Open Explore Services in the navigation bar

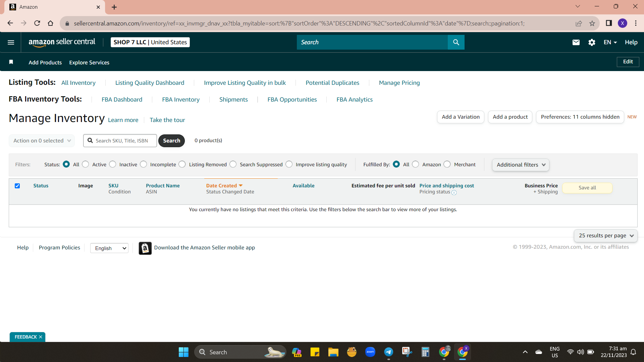pos(89,63)
